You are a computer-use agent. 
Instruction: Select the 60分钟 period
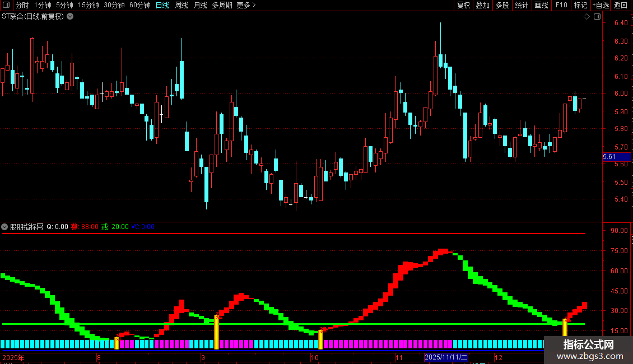140,5
